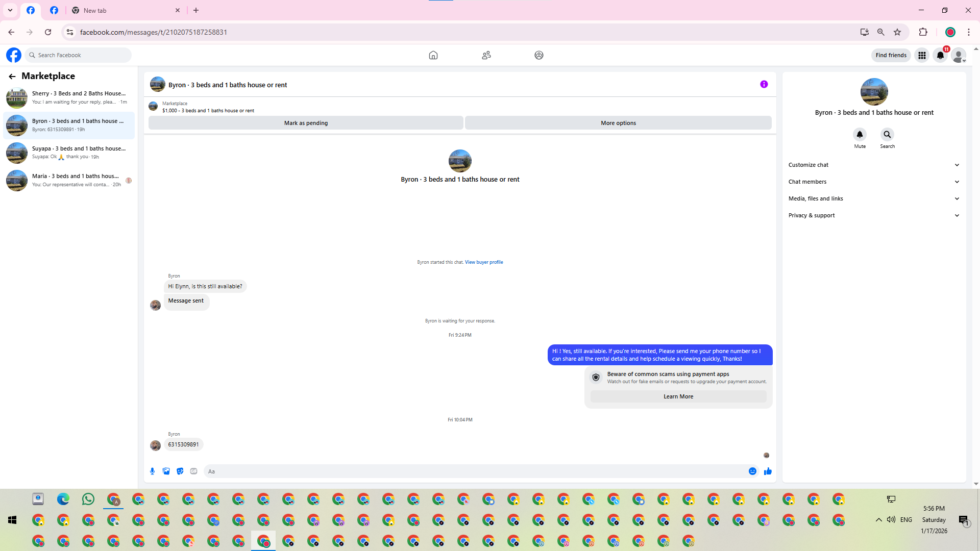Mute this conversation with the bell icon

tap(860, 135)
